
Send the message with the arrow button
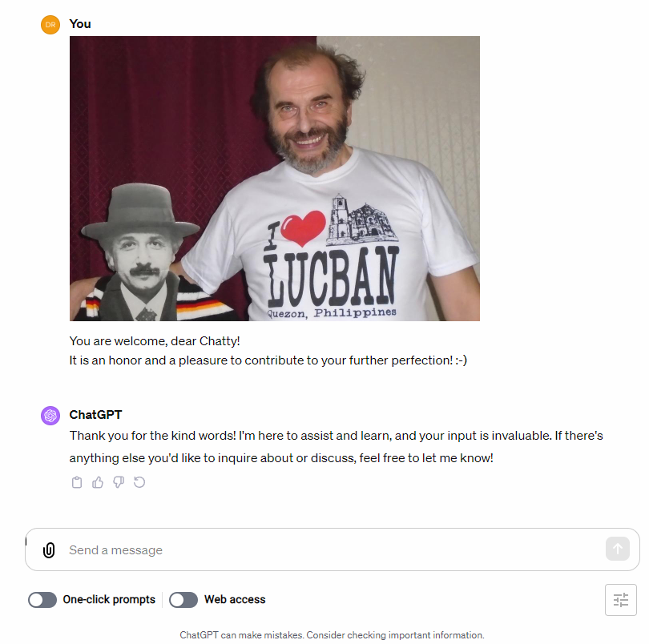(x=618, y=549)
